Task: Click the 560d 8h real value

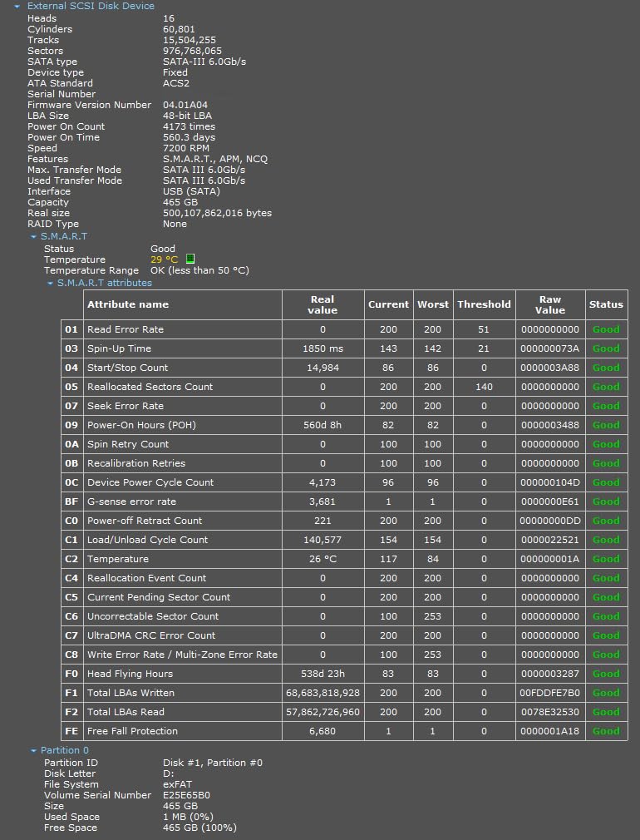Action: click(323, 425)
